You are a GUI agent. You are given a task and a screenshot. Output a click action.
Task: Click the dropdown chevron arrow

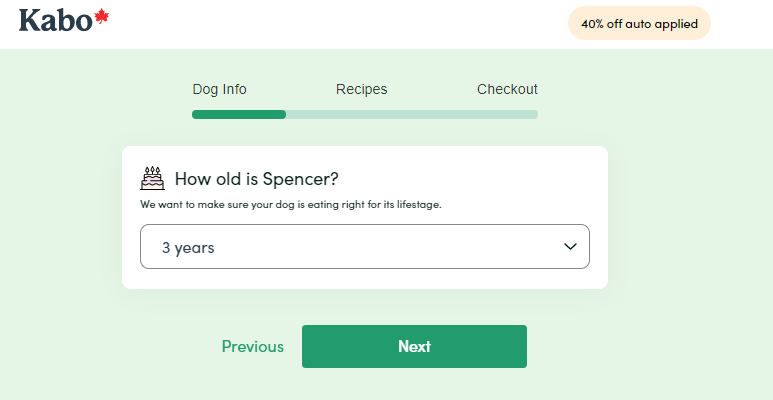[x=571, y=246]
